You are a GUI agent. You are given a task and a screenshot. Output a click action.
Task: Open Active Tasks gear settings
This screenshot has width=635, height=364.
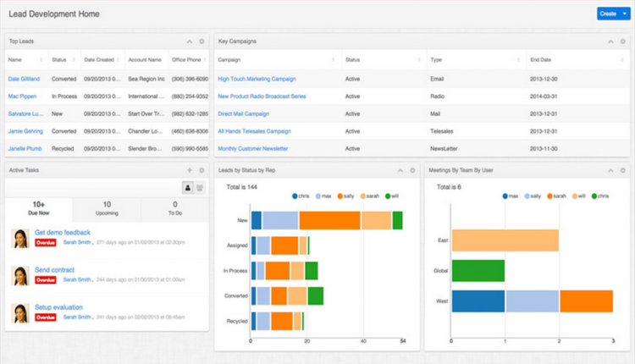pos(202,170)
